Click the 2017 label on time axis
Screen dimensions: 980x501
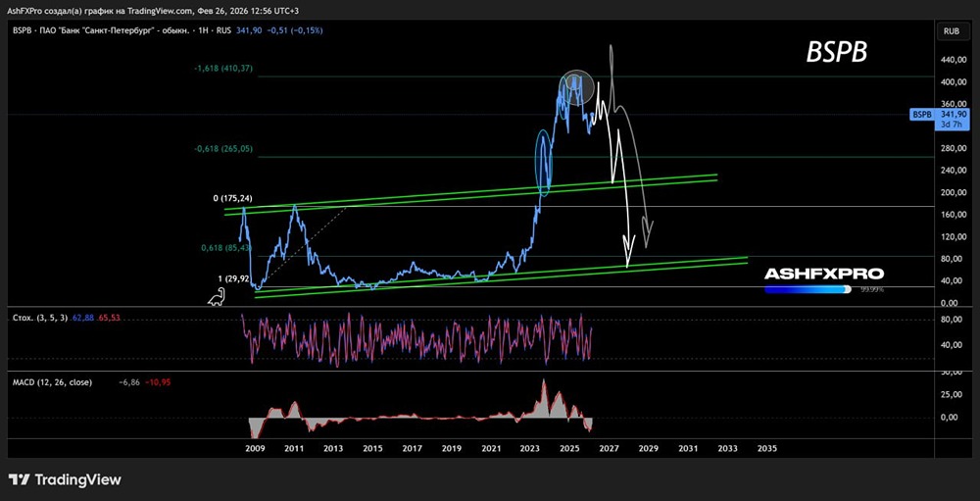(x=412, y=448)
